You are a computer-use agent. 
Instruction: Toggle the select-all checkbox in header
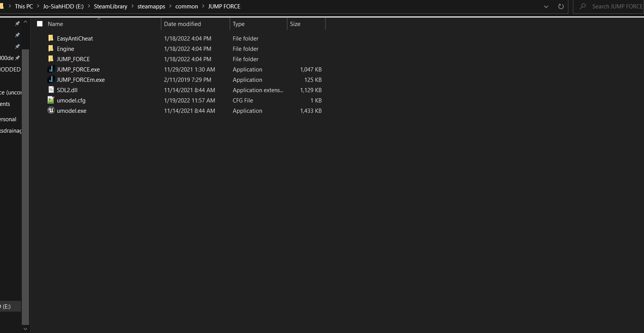(40, 24)
